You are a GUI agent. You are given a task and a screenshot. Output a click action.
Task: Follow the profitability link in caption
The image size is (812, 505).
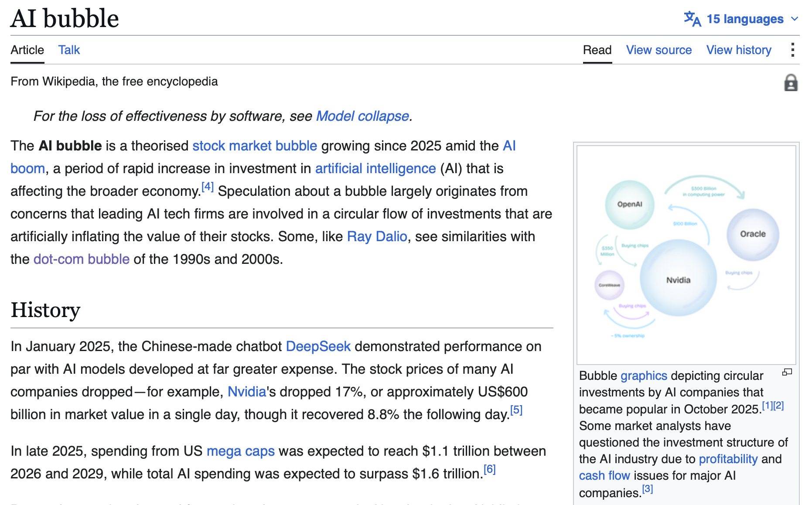[728, 459]
